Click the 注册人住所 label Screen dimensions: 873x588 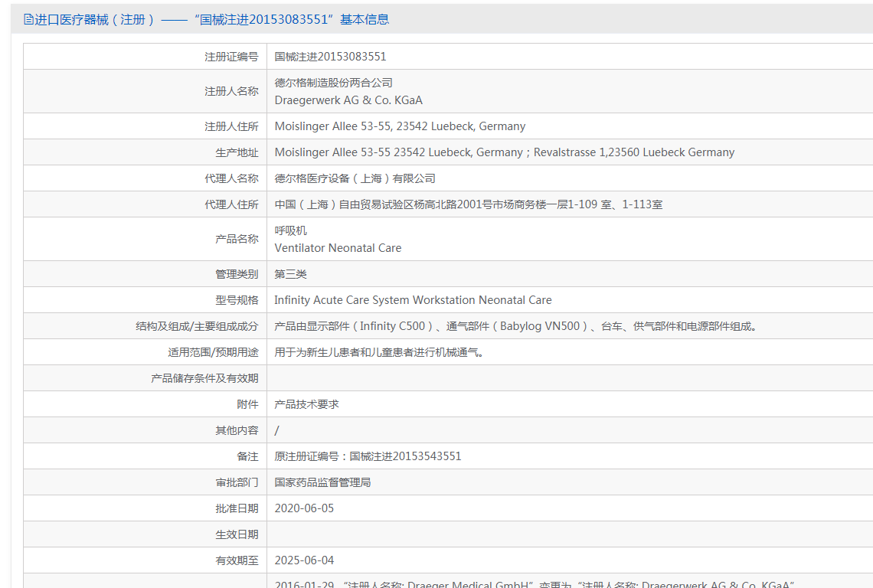click(231, 126)
